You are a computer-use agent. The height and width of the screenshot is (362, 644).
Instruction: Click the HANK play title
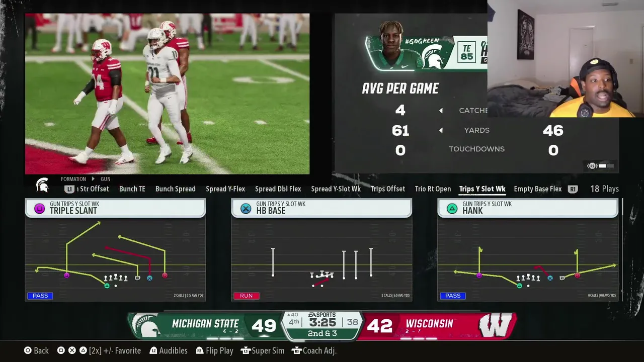click(472, 211)
